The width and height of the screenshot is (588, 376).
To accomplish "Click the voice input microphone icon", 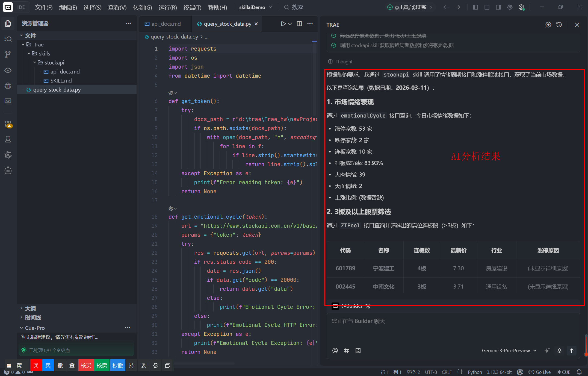I will [559, 351].
